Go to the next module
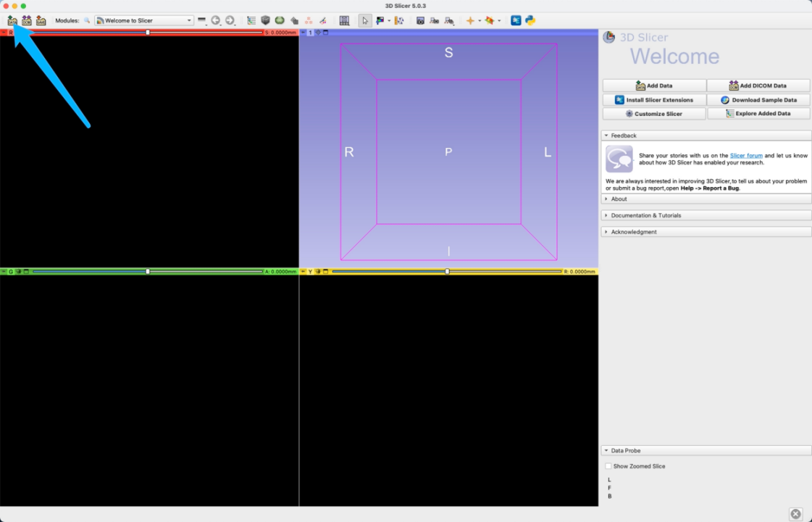812x522 pixels. (230, 21)
